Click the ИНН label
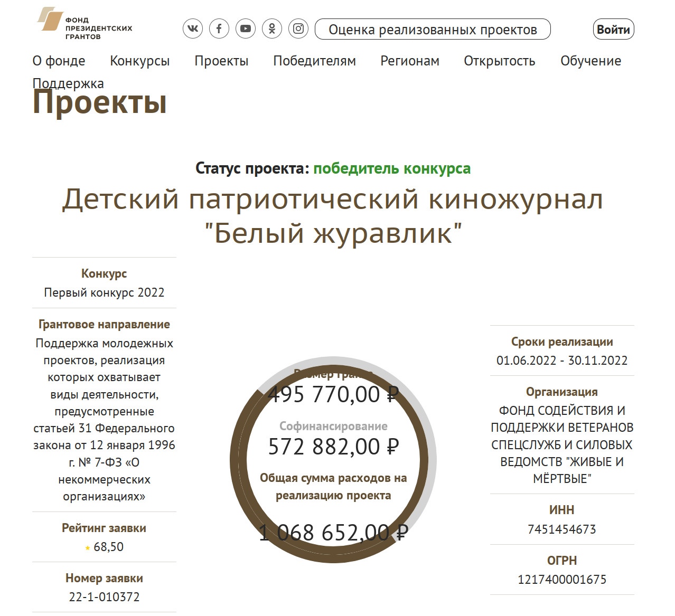Image resolution: width=675 pixels, height=616 pixels. (562, 510)
